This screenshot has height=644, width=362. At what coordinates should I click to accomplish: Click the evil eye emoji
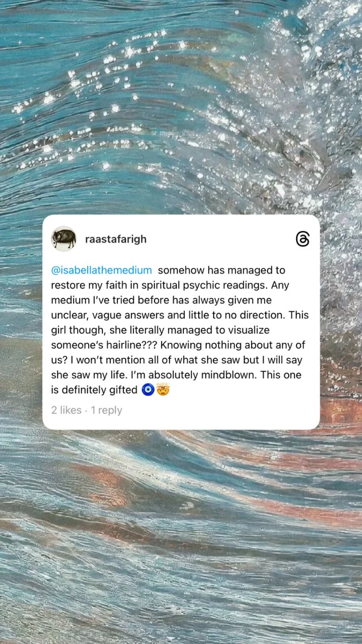148,390
